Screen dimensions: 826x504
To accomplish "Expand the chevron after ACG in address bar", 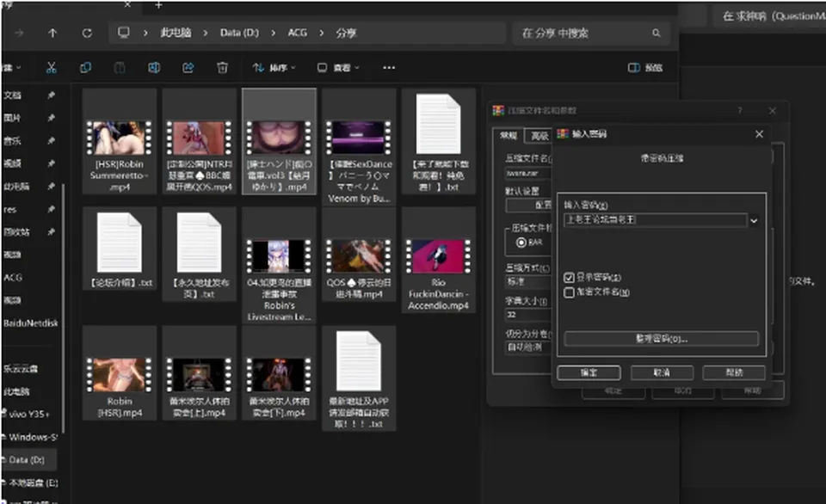I will click(x=321, y=33).
